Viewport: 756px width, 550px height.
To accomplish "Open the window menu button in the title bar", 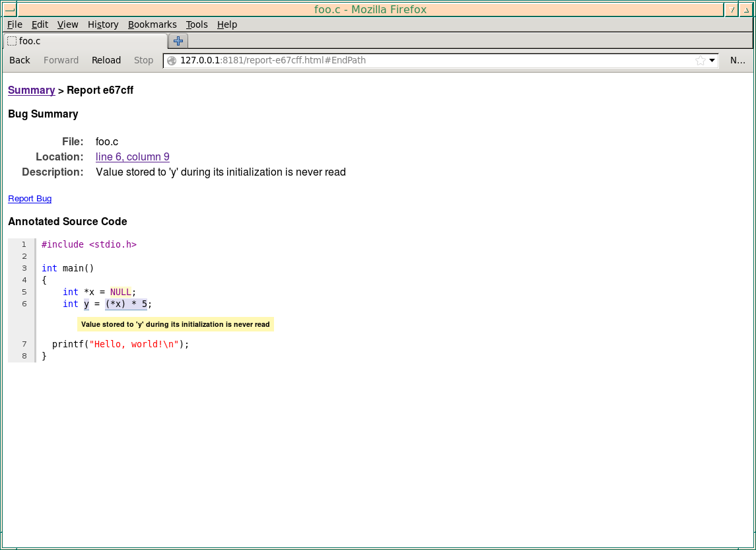I will pos(10,10).
